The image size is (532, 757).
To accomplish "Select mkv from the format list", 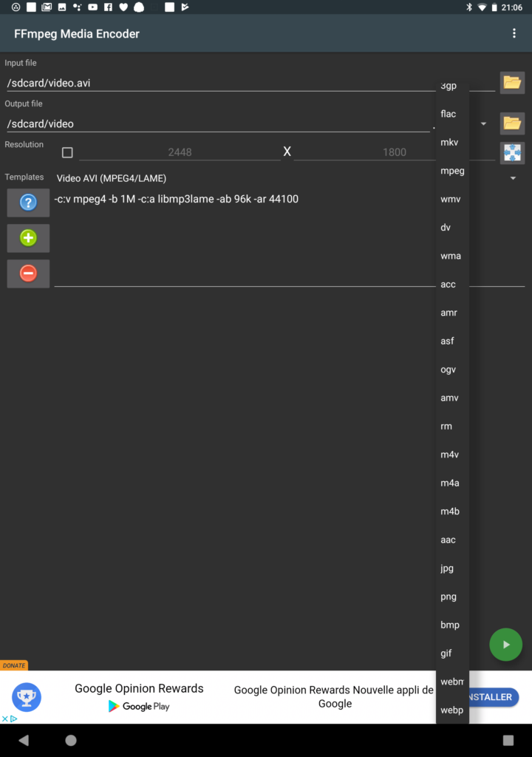I will tap(449, 142).
